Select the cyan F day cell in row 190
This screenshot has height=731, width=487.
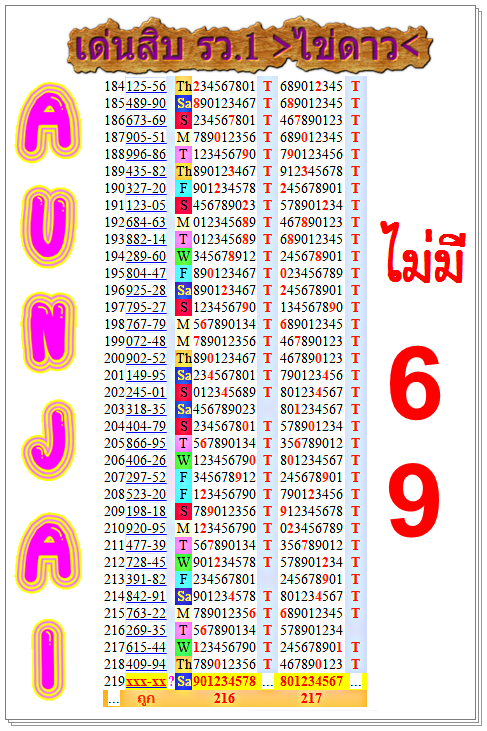pyautogui.click(x=184, y=188)
